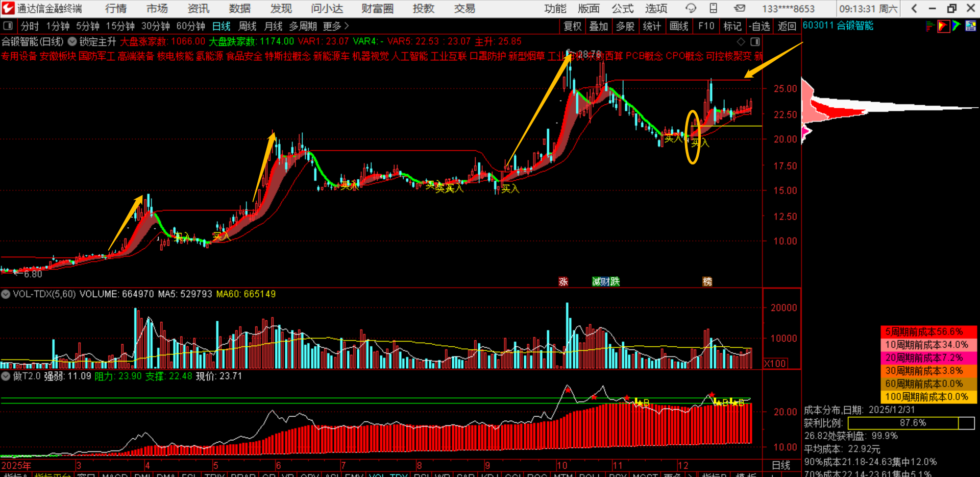Open the 公式 menu

tap(623, 8)
